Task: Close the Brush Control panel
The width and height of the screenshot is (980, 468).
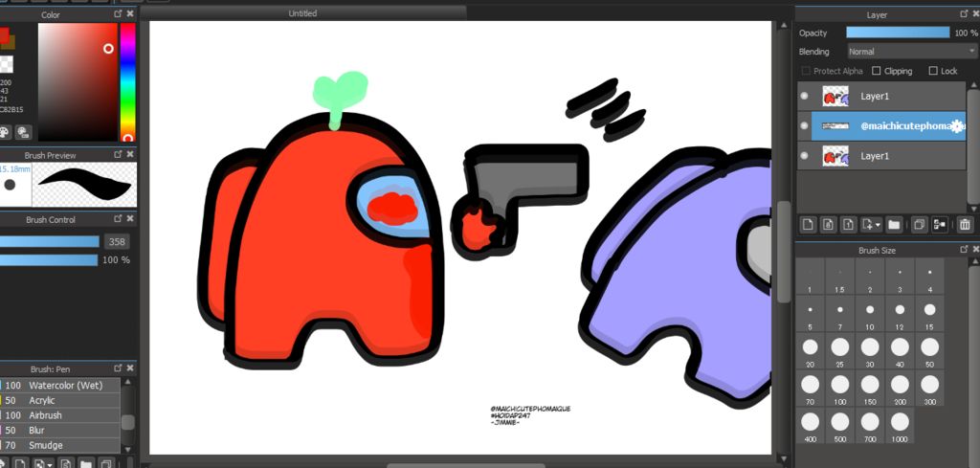Action: pos(130,219)
